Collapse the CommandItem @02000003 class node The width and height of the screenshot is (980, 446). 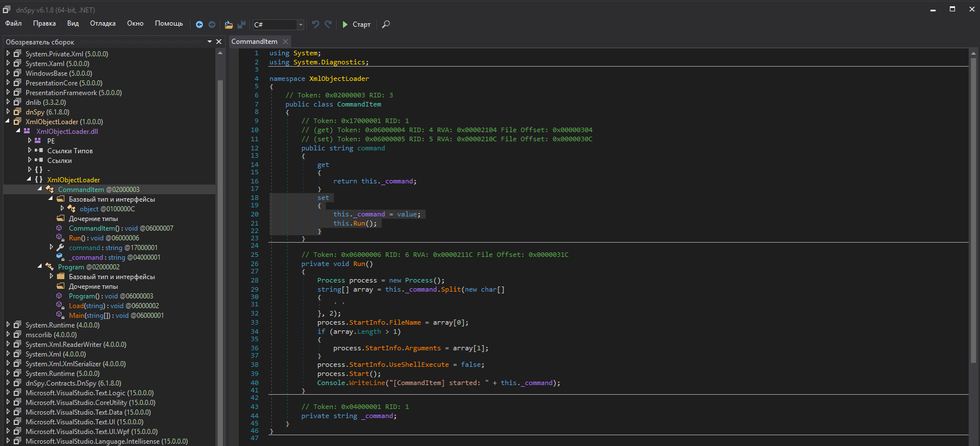click(x=40, y=189)
